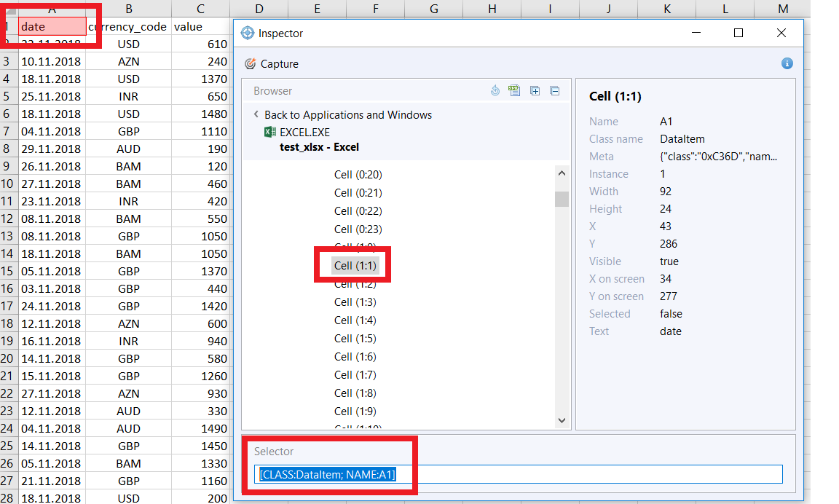Click the Meta value text
839x504 pixels.
718,157
